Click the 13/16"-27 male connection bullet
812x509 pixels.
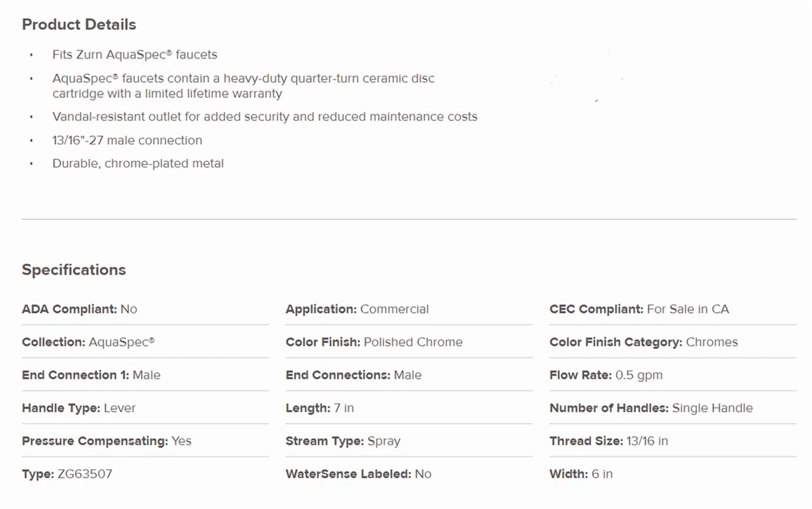point(127,140)
